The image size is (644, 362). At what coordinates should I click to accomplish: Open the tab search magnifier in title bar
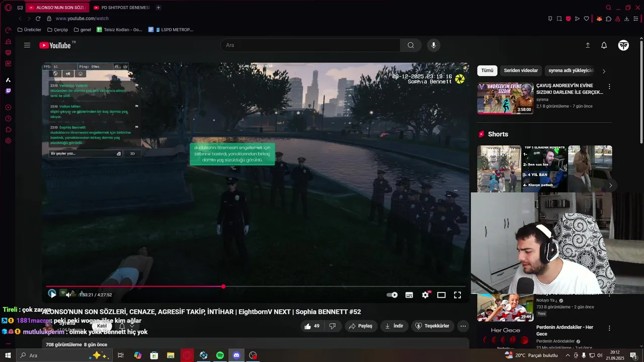(609, 8)
